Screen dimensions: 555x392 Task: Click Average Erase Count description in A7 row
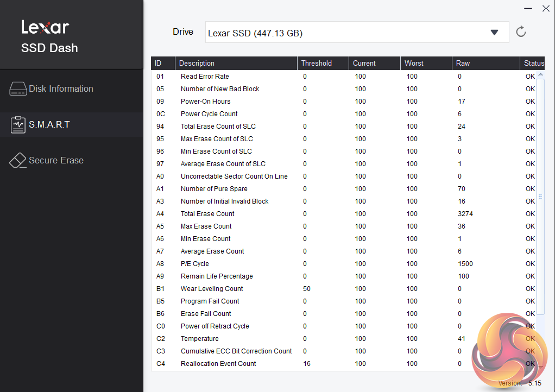[x=212, y=251]
